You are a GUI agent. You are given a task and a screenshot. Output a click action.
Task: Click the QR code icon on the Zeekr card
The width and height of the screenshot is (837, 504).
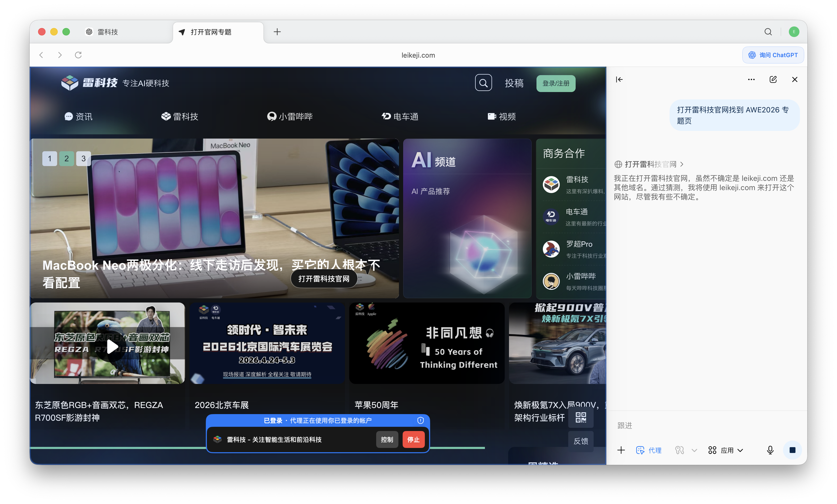pos(581,418)
